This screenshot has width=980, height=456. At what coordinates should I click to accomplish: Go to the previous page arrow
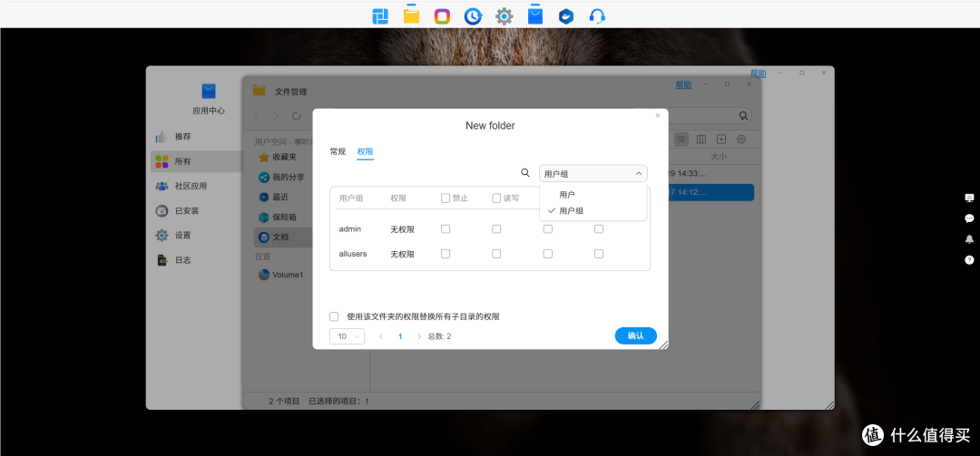[380, 336]
